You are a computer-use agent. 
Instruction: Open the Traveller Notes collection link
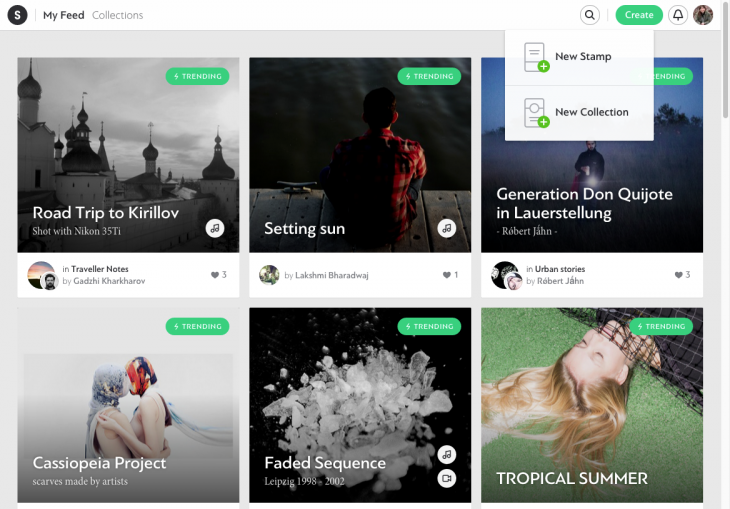(100, 269)
